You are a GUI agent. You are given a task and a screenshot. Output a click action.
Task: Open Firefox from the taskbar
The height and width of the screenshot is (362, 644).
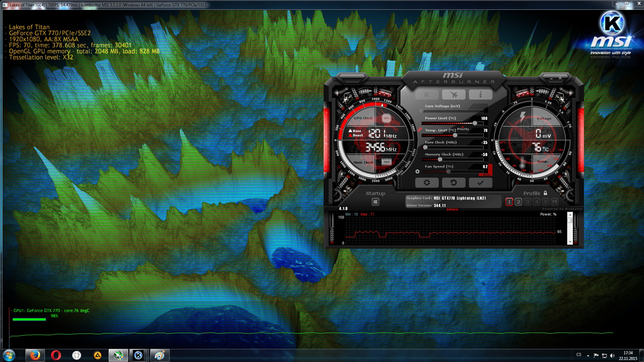coord(35,355)
